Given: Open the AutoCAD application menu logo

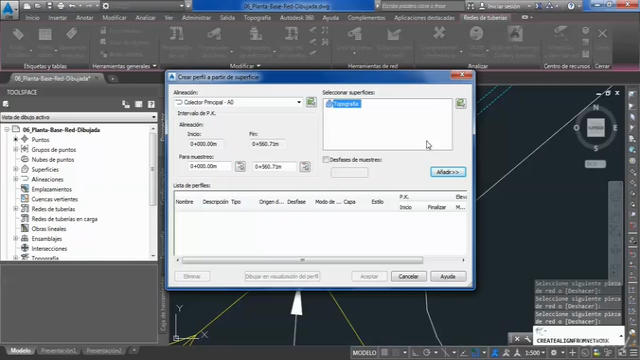Looking at the screenshot, I should pyautogui.click(x=9, y=10).
